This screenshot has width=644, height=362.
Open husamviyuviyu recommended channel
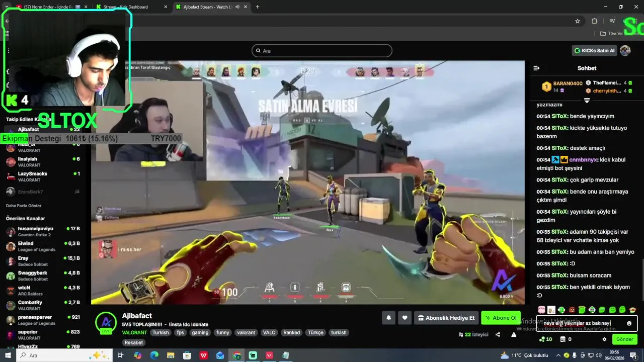[43, 232]
